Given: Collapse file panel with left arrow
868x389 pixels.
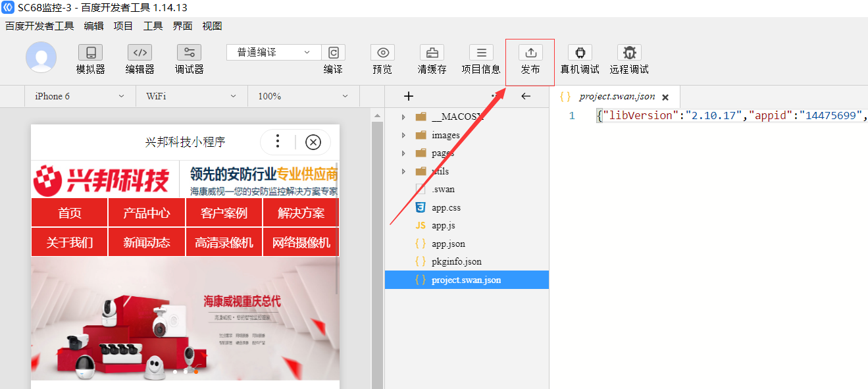Looking at the screenshot, I should pyautogui.click(x=525, y=96).
